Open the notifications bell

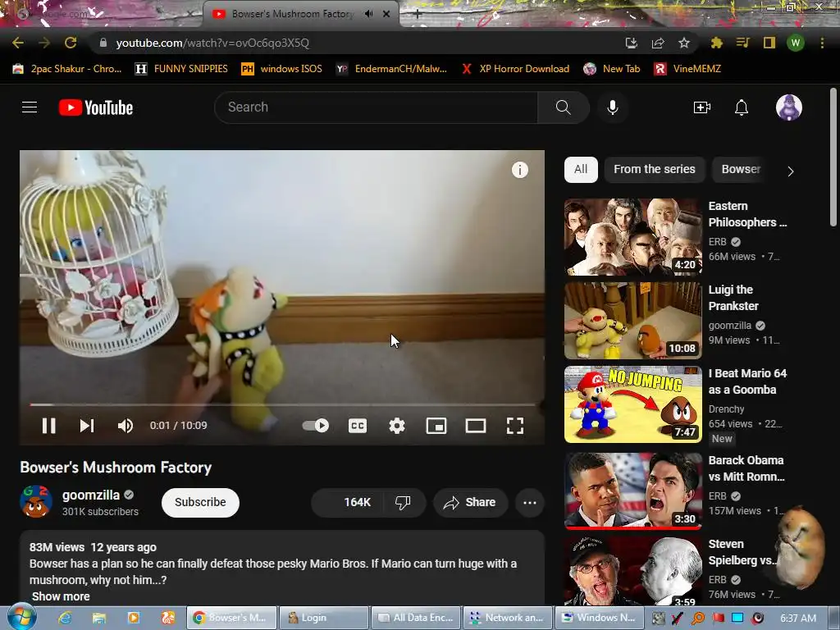pyautogui.click(x=742, y=107)
